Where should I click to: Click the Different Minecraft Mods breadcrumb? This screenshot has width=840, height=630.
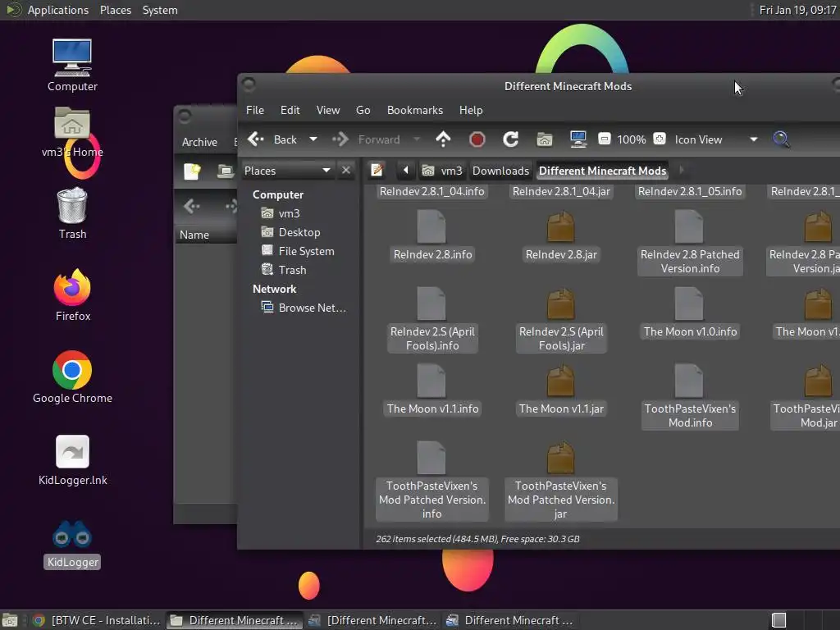pyautogui.click(x=602, y=171)
